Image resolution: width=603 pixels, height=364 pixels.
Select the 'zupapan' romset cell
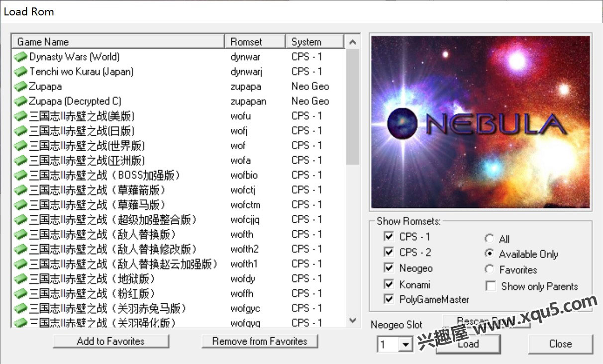(x=248, y=102)
